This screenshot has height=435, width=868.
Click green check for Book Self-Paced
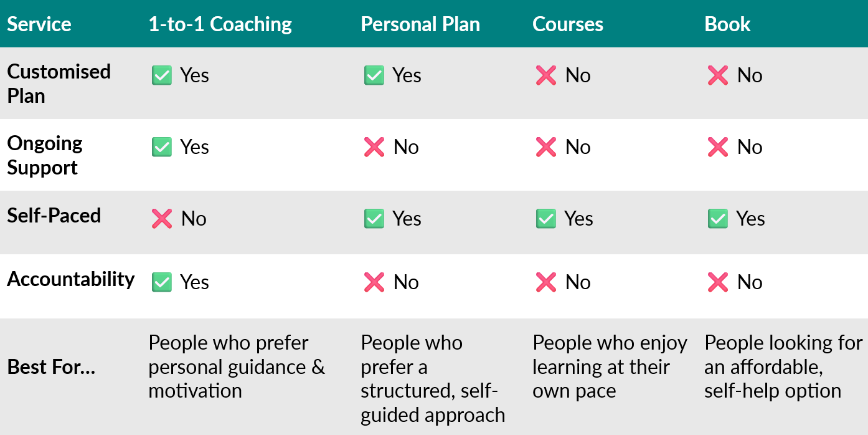[x=718, y=219]
